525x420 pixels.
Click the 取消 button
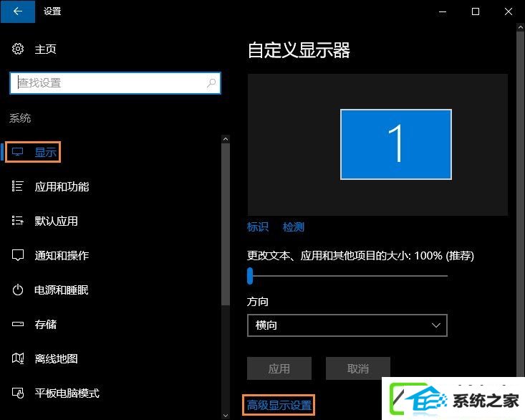(358, 368)
